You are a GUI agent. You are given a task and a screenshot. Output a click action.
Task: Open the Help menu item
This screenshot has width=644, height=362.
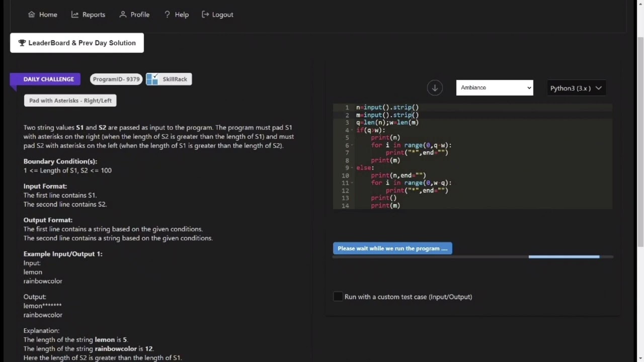click(177, 15)
